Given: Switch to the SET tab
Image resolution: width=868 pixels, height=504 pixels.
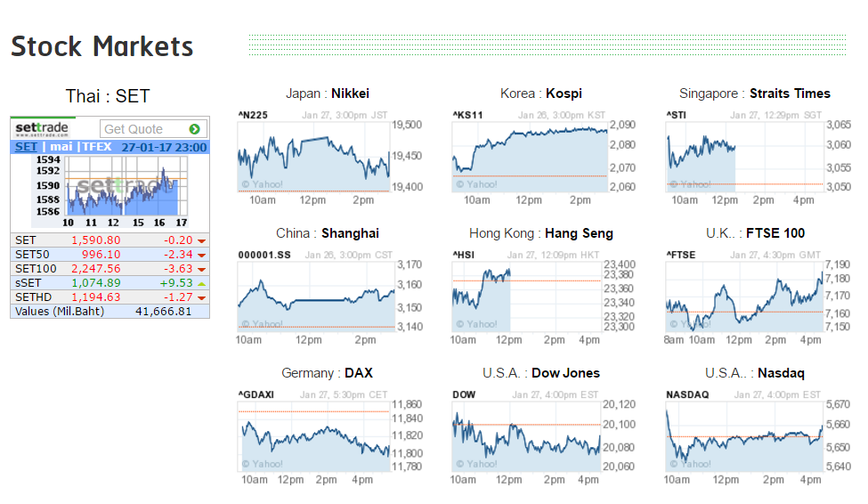Looking at the screenshot, I should pyautogui.click(x=26, y=147).
